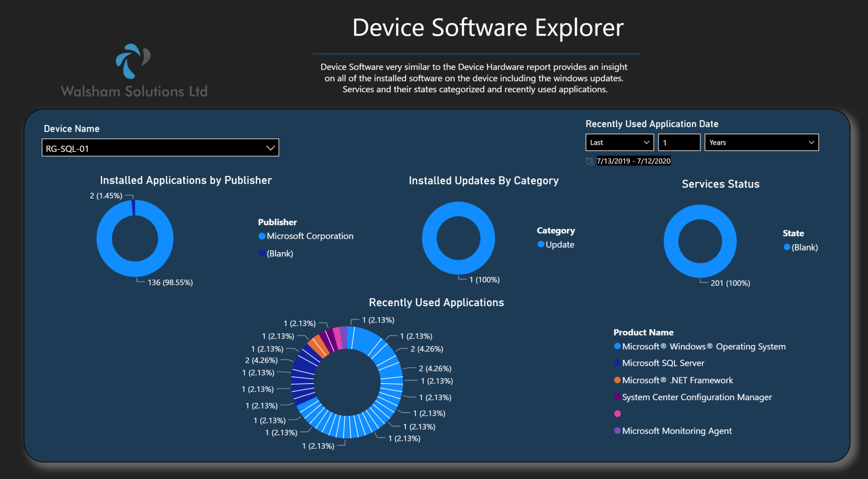Click the Services Status donut chart

(700, 241)
